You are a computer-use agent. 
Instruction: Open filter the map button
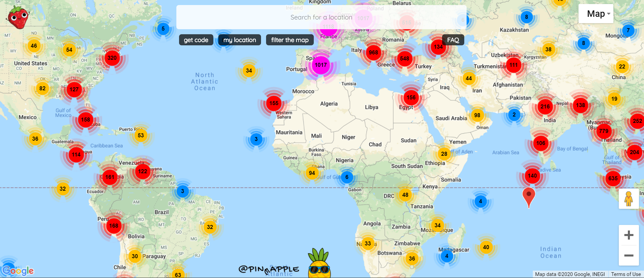pyautogui.click(x=290, y=40)
